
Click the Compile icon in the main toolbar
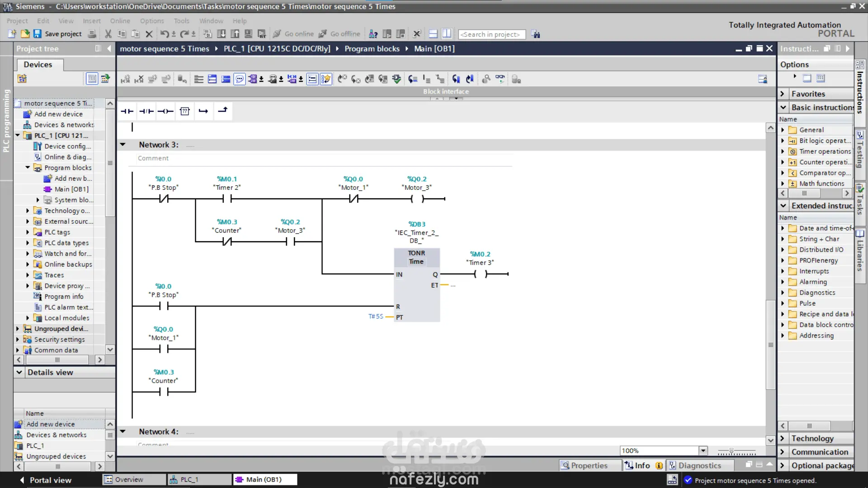[x=208, y=34]
